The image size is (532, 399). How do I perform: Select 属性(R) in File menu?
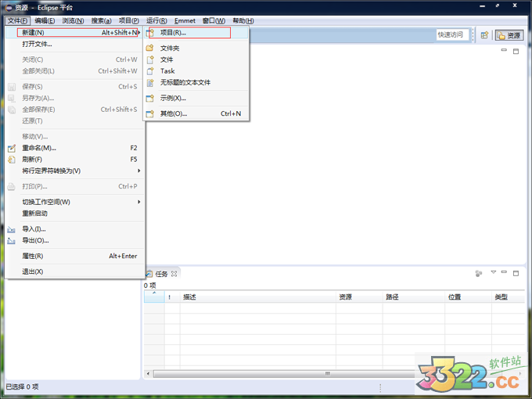point(74,256)
